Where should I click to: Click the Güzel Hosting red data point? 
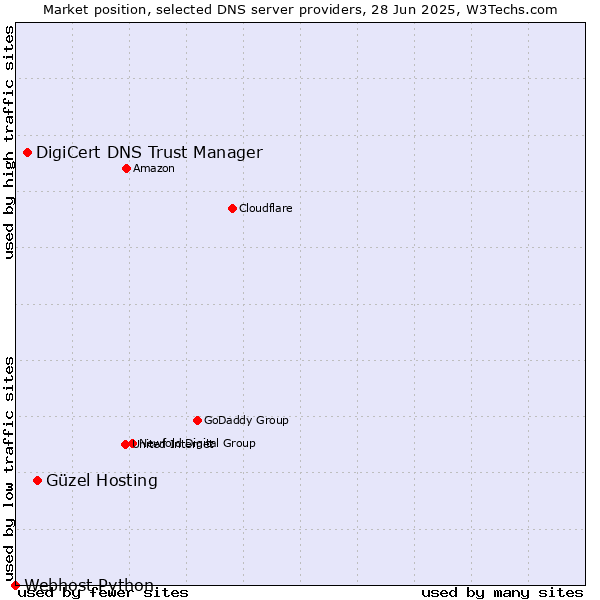click(x=38, y=481)
